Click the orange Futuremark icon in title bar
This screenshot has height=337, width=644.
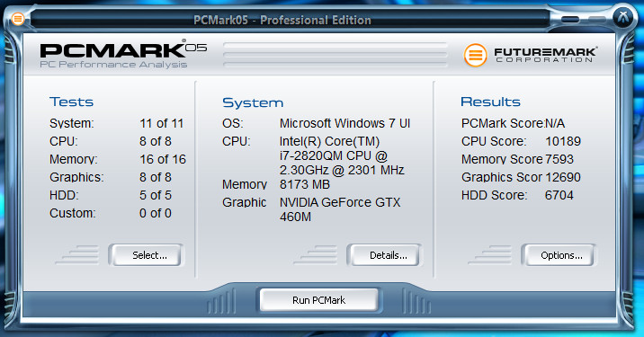coord(18,19)
